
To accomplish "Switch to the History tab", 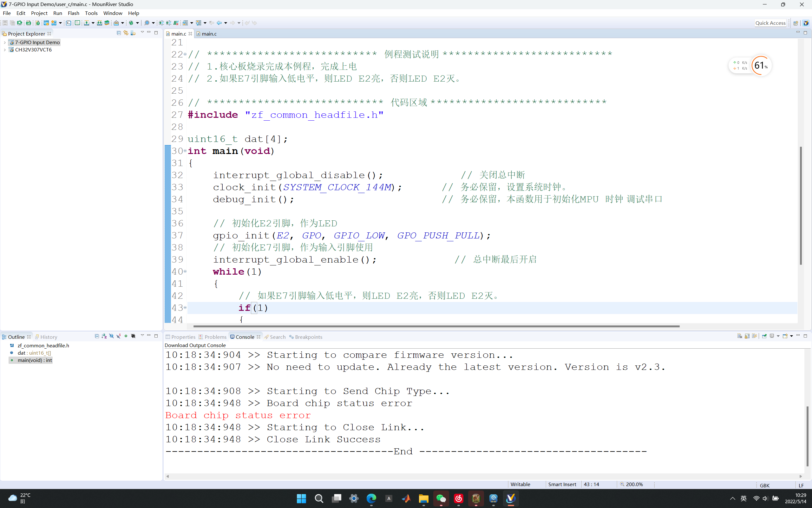I will [x=46, y=337].
